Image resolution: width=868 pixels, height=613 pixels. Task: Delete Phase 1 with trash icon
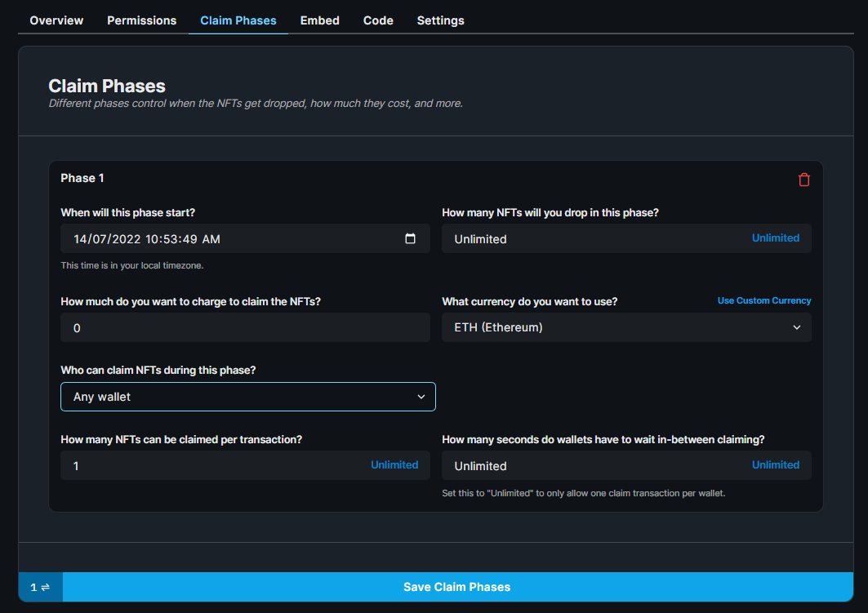803,180
